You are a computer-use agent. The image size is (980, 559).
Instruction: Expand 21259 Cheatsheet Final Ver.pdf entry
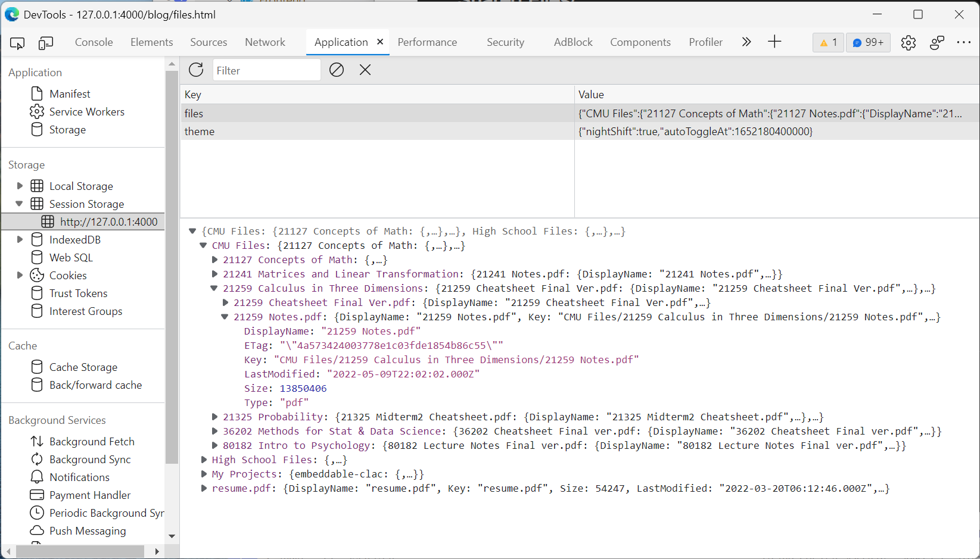point(226,302)
